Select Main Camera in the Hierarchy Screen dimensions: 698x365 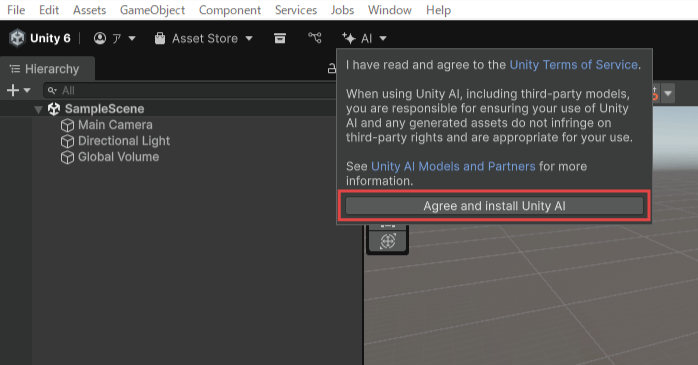115,125
